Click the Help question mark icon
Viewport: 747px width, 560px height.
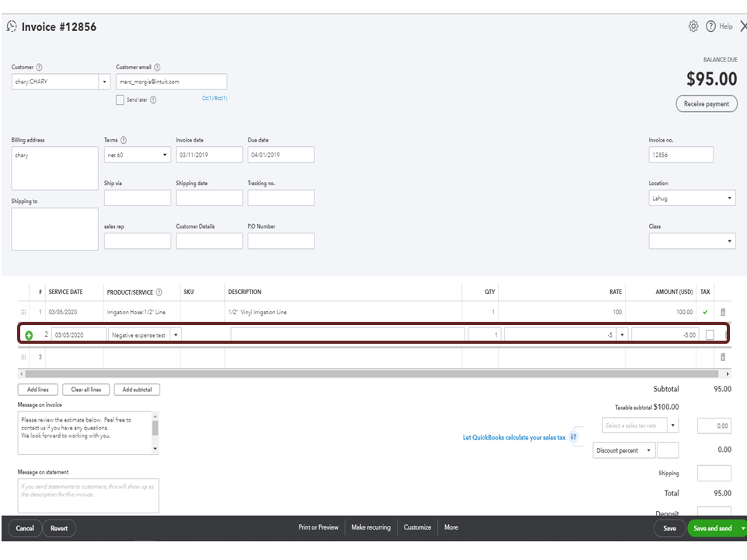(x=710, y=26)
